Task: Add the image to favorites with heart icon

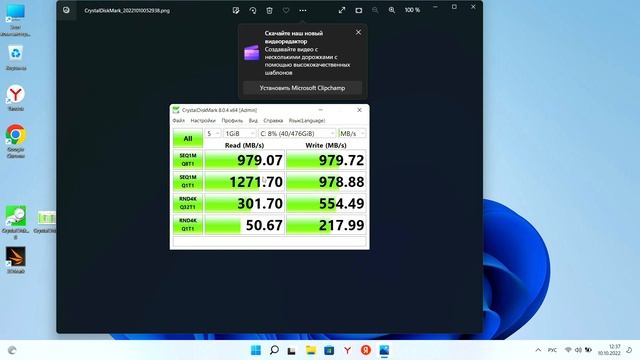Action: coord(286,11)
